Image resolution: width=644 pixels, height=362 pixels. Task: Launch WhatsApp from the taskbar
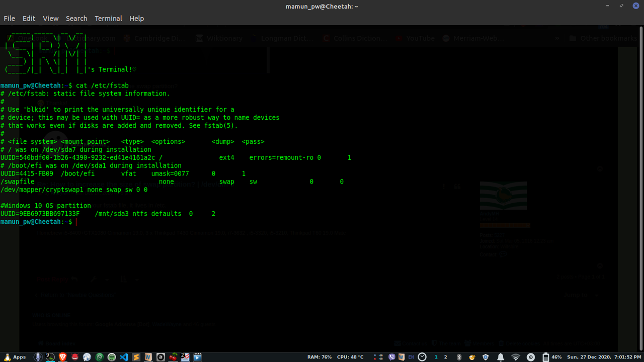99,356
